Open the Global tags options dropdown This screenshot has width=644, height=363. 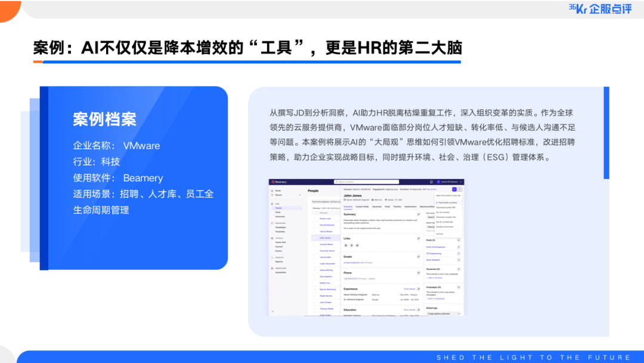tap(442, 313)
